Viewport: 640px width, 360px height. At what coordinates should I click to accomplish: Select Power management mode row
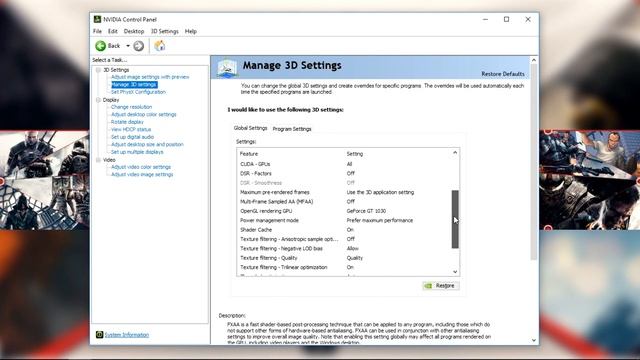(x=344, y=220)
